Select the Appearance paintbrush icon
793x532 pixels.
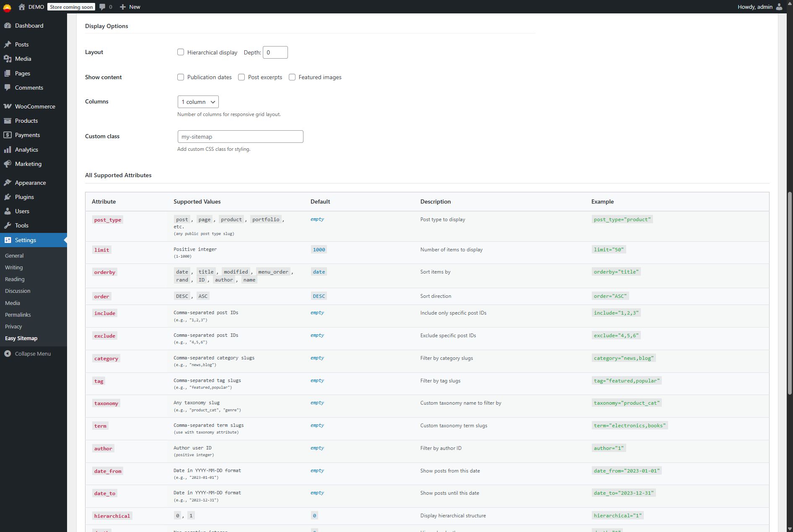8,182
